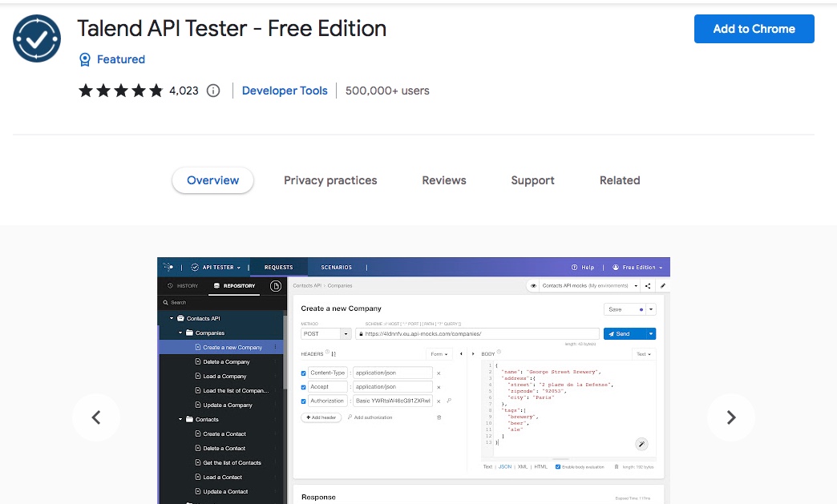The image size is (837, 504).
Task: Switch to the Privacy practices tab
Action: [x=330, y=180]
